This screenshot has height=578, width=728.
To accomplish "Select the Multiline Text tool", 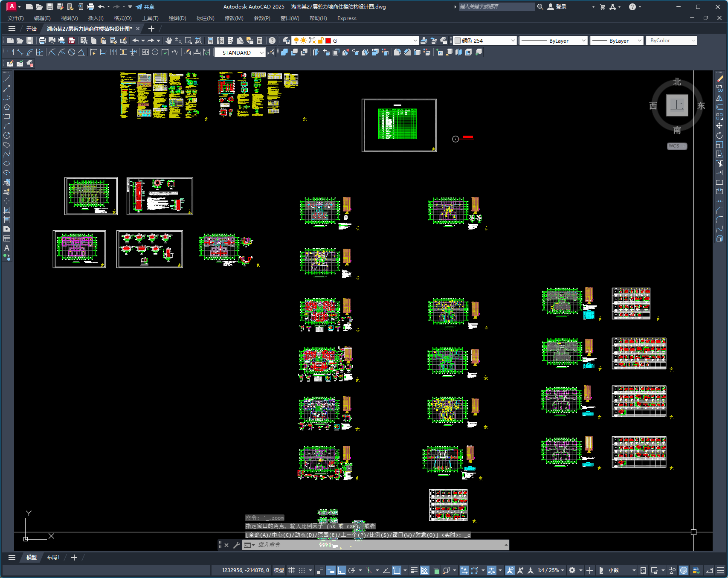I will pos(7,248).
